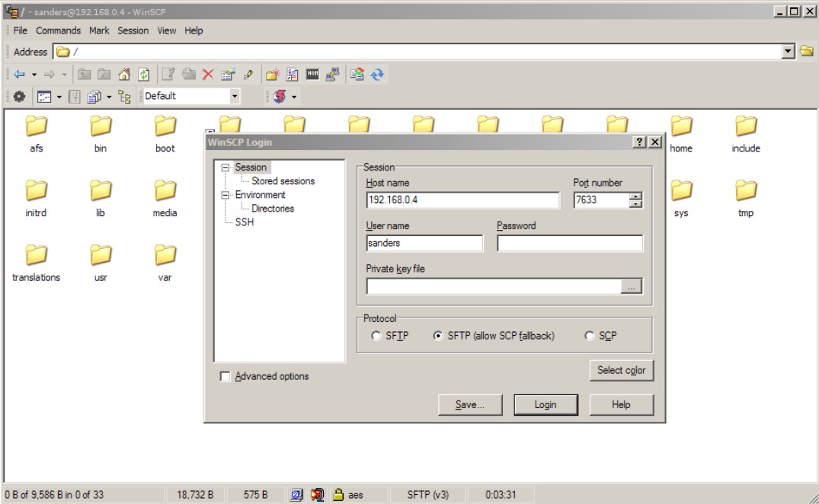Select Stored sessions in the tree

pyautogui.click(x=283, y=181)
